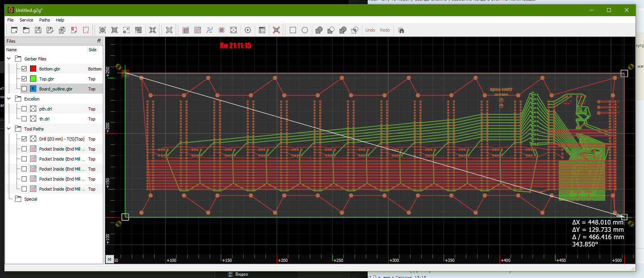Click the shape intersect boolean icon
This screenshot has height=278, width=644.
point(343,30)
